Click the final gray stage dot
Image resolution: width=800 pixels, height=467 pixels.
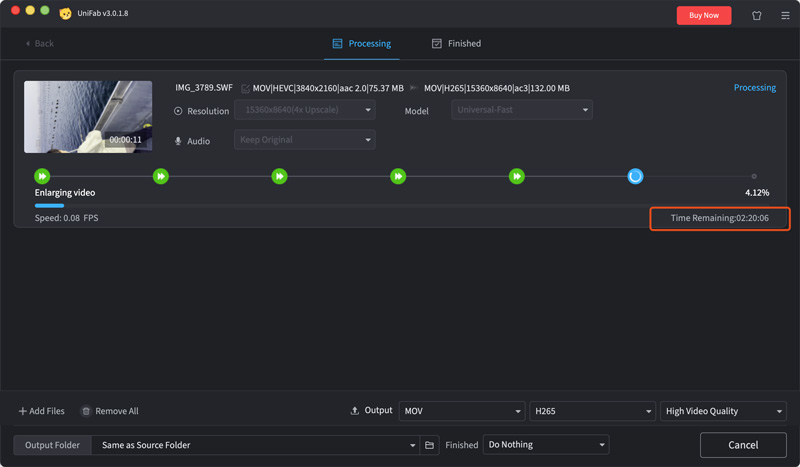click(754, 177)
